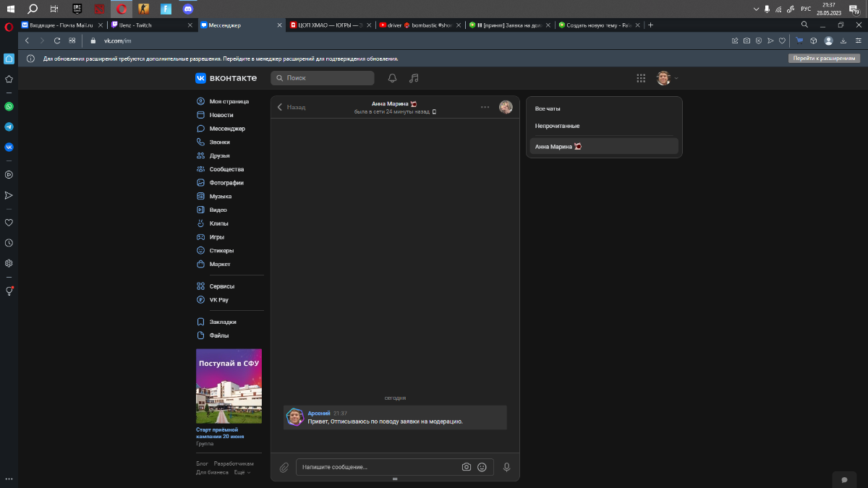Click sender name Арсений in message
The image size is (868, 488).
click(319, 413)
